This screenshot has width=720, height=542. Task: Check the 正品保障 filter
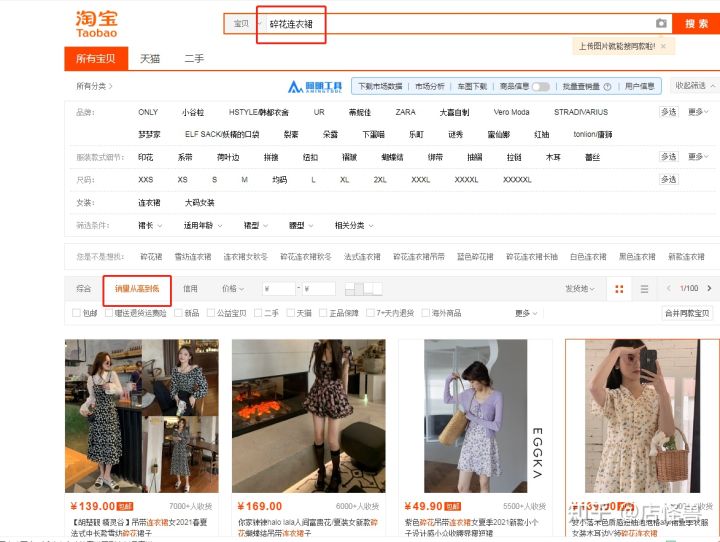pos(323,313)
